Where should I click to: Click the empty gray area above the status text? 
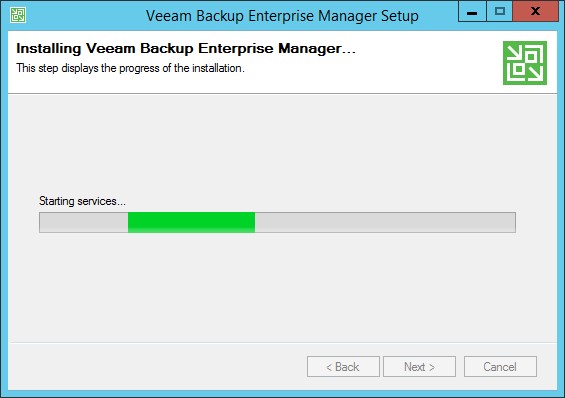pos(282,144)
